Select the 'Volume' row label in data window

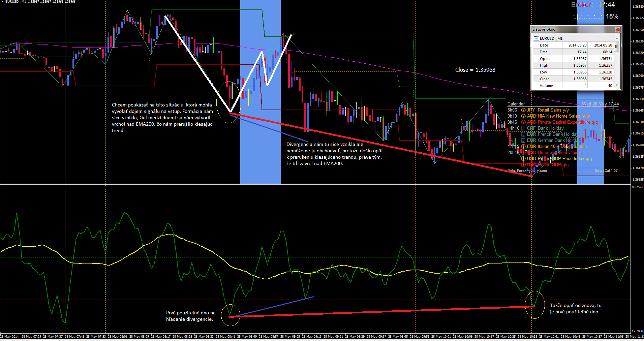(x=546, y=86)
